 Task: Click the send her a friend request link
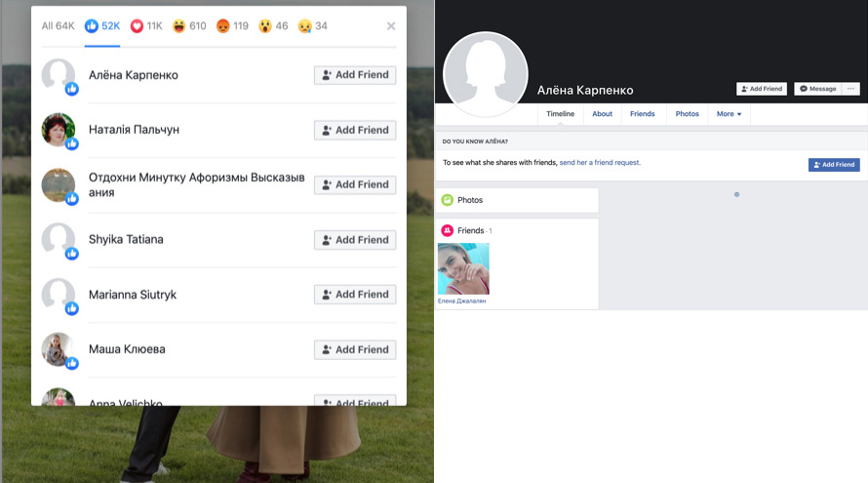tap(600, 163)
